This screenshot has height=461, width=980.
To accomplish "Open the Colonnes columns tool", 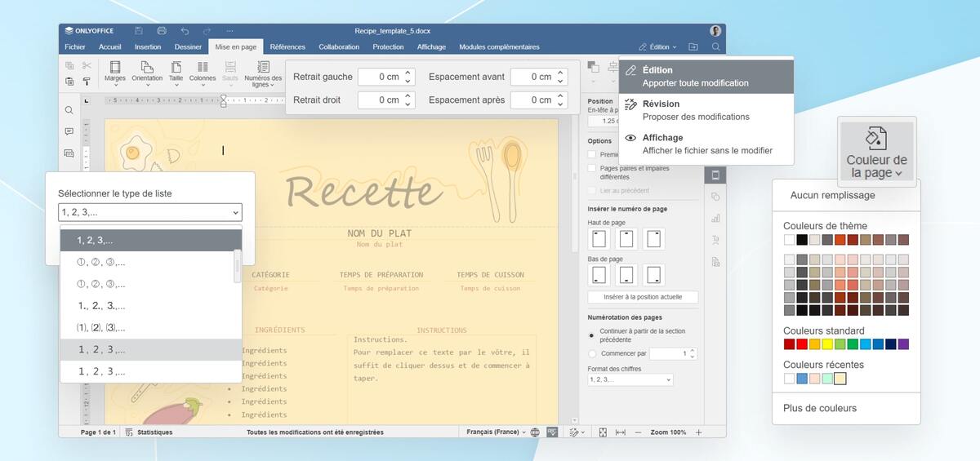I will 203,73.
